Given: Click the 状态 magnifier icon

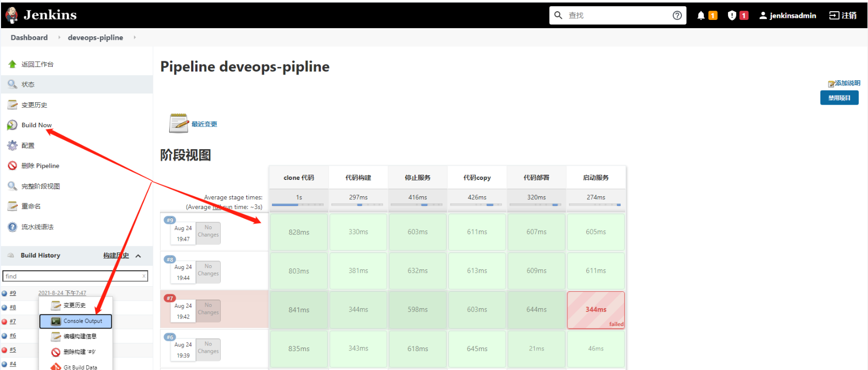Looking at the screenshot, I should pos(12,84).
